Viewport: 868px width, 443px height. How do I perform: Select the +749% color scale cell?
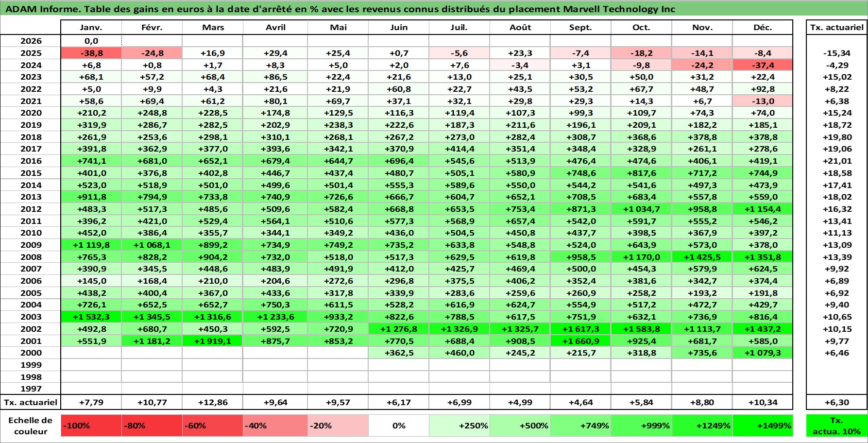[x=580, y=426]
